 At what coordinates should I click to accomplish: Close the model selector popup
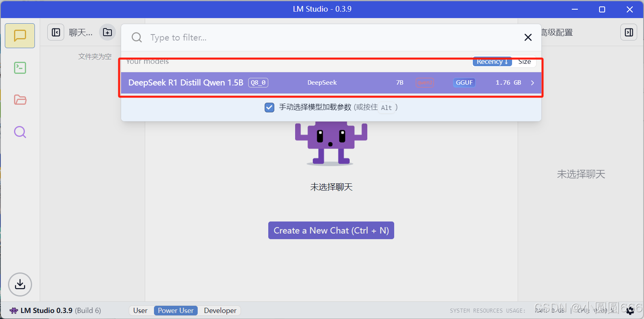(x=528, y=37)
